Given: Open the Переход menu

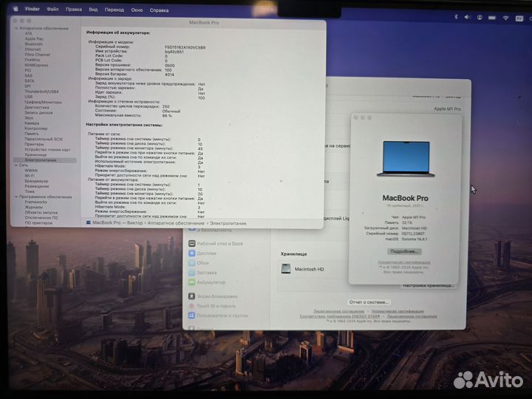Looking at the screenshot, I should [115, 10].
